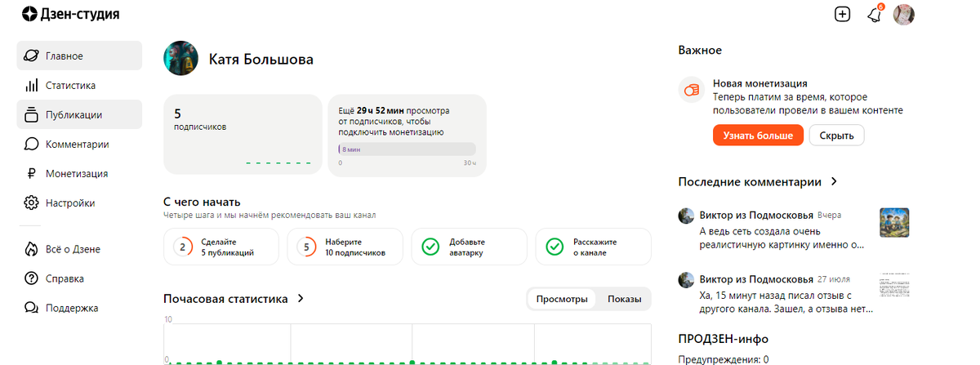This screenshot has height=365, width=980.
Task: Click the Узнать больше button
Action: (758, 136)
